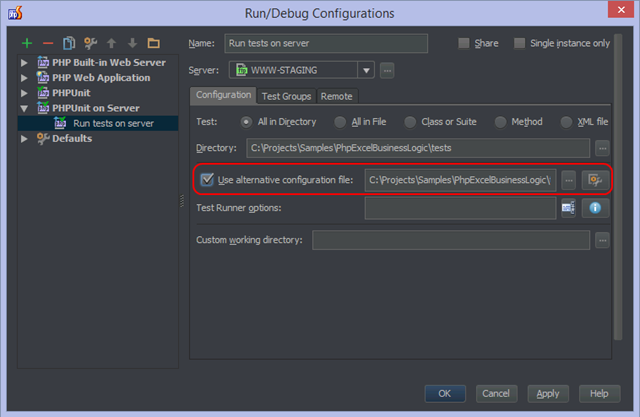
Task: Move the configuration down
Action: click(133, 43)
